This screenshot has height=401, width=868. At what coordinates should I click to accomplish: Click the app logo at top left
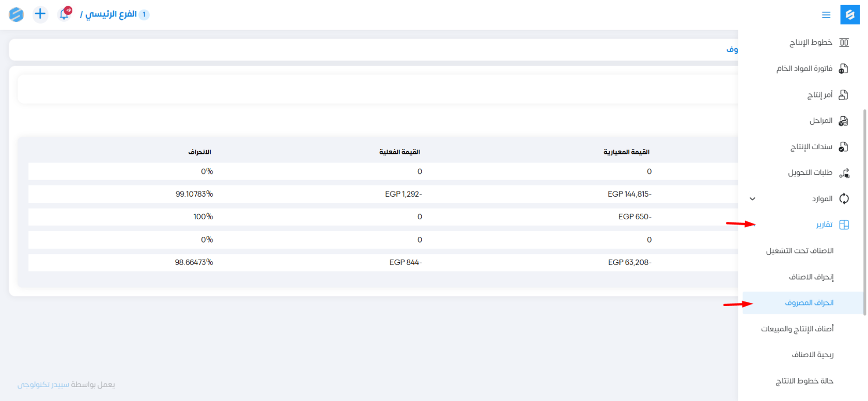click(x=16, y=14)
